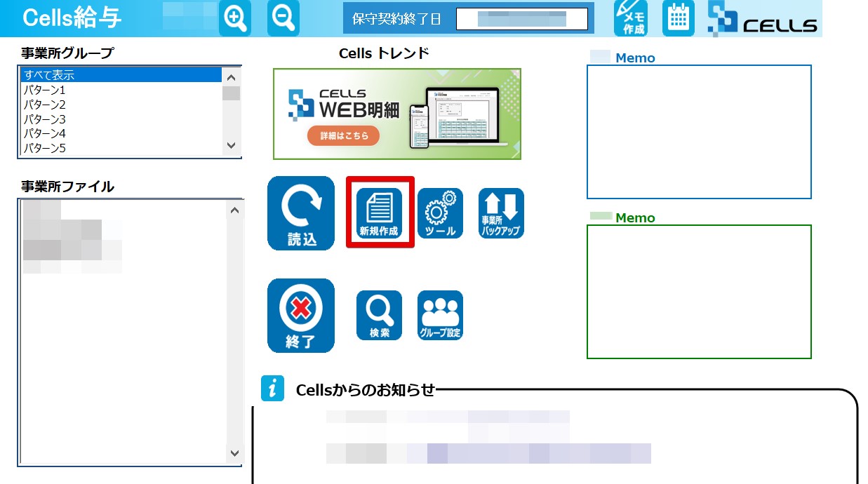Click the 事業所グループ heading

(x=67, y=53)
